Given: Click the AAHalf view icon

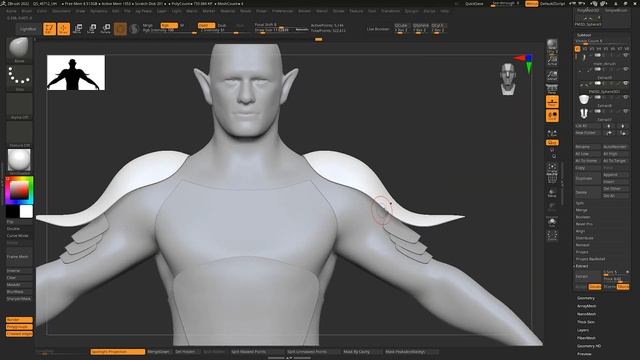Looking at the screenshot, I should [552, 74].
